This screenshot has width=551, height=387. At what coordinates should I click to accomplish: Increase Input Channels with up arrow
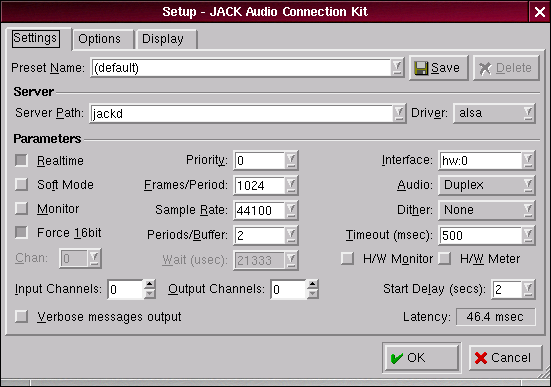[150, 284]
